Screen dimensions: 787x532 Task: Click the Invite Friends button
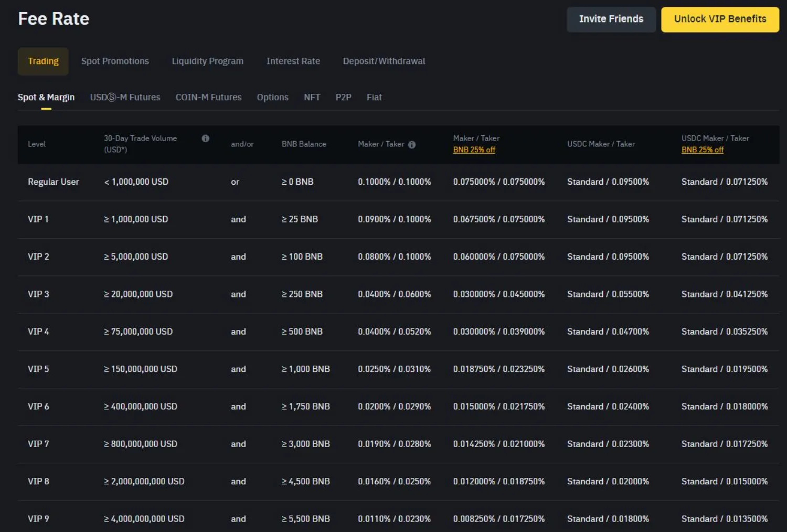(x=611, y=19)
